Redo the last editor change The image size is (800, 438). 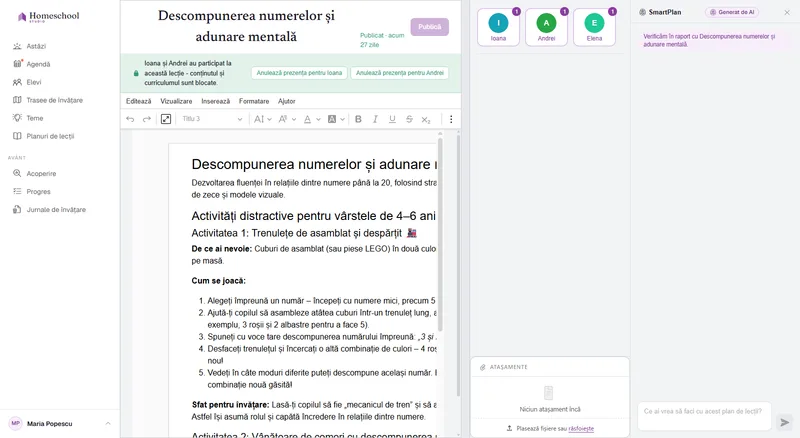147,119
